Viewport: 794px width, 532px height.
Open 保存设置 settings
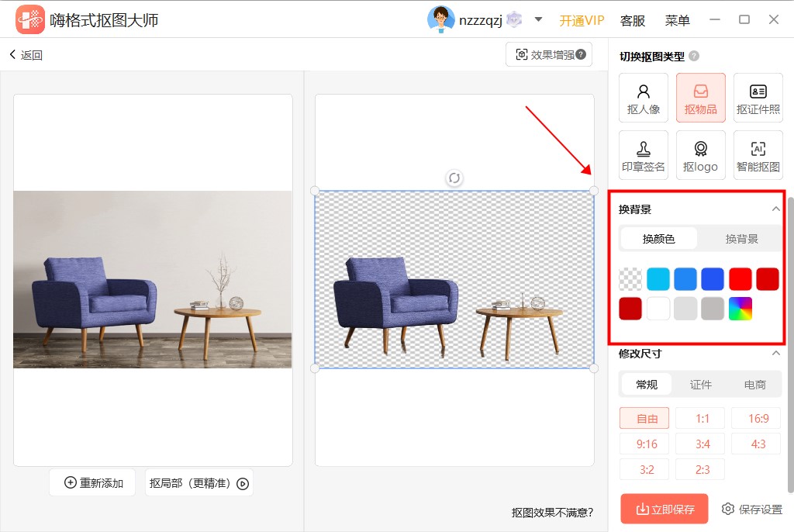tap(752, 510)
